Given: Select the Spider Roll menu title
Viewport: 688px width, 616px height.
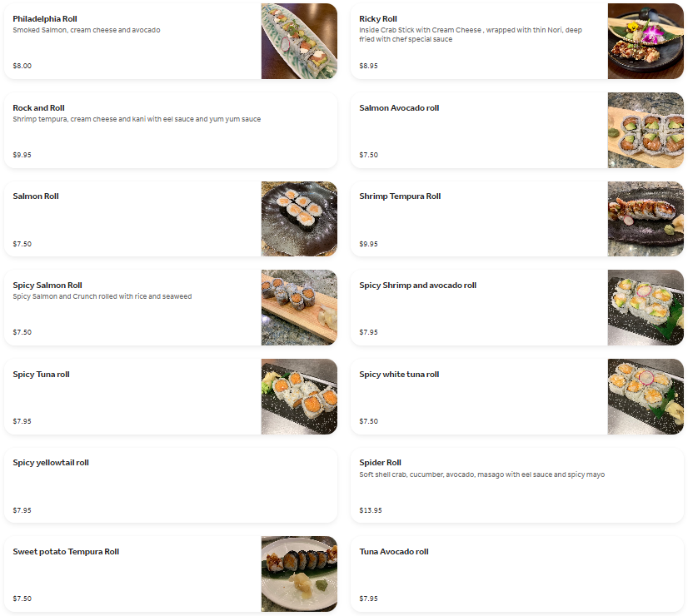Looking at the screenshot, I should 380,463.
